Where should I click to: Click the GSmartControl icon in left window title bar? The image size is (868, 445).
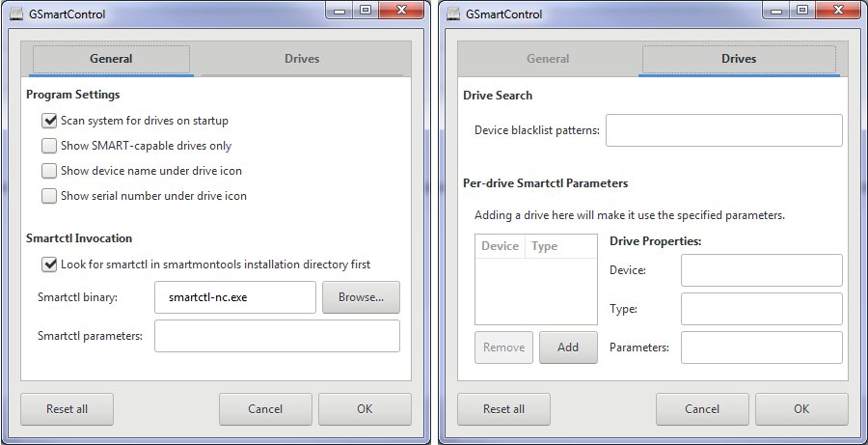point(16,14)
